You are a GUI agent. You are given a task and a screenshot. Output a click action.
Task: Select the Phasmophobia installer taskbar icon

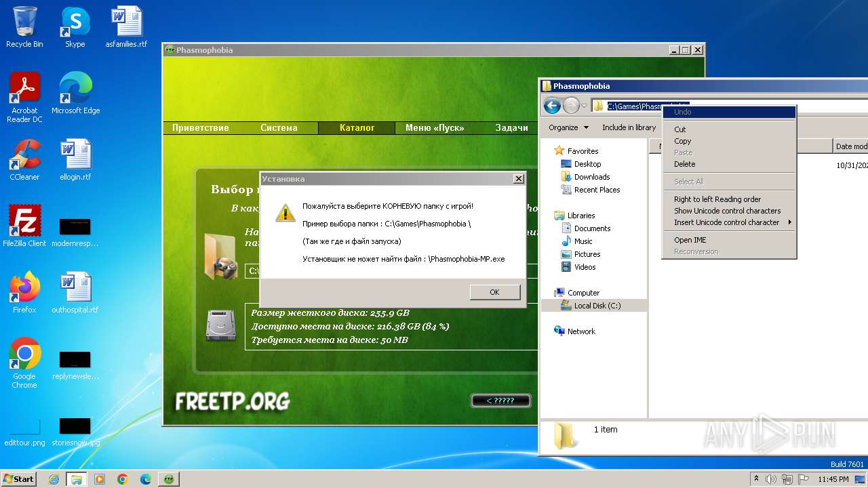coord(169,479)
